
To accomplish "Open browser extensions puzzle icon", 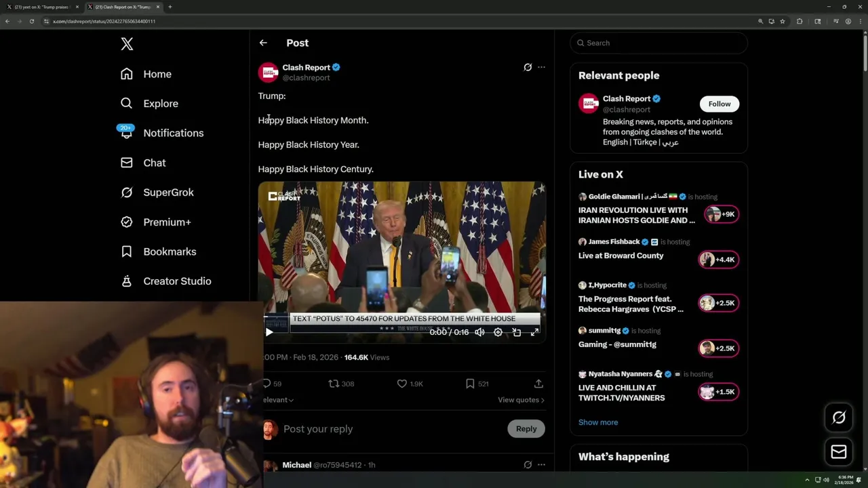I will (x=800, y=21).
